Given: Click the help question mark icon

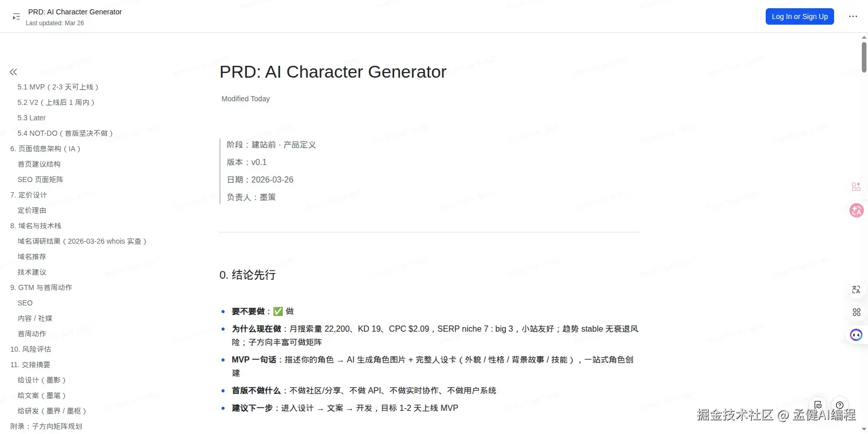Looking at the screenshot, I should [840, 405].
